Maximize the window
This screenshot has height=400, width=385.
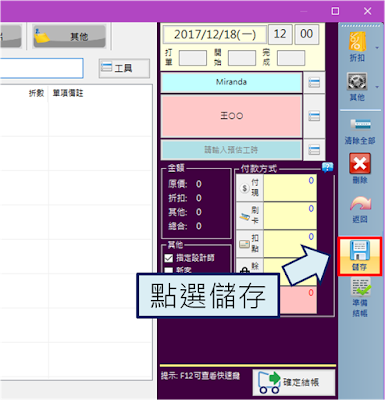(x=335, y=11)
